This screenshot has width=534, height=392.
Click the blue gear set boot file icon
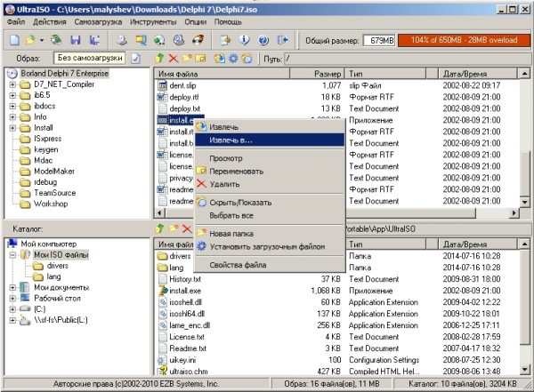pyautogui.click(x=233, y=58)
